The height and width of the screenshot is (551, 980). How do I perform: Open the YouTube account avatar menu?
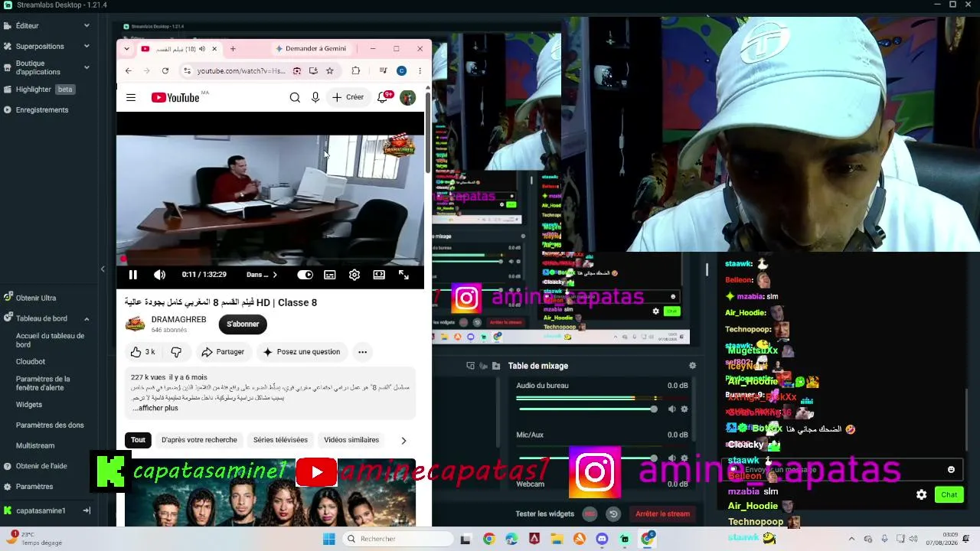point(407,97)
